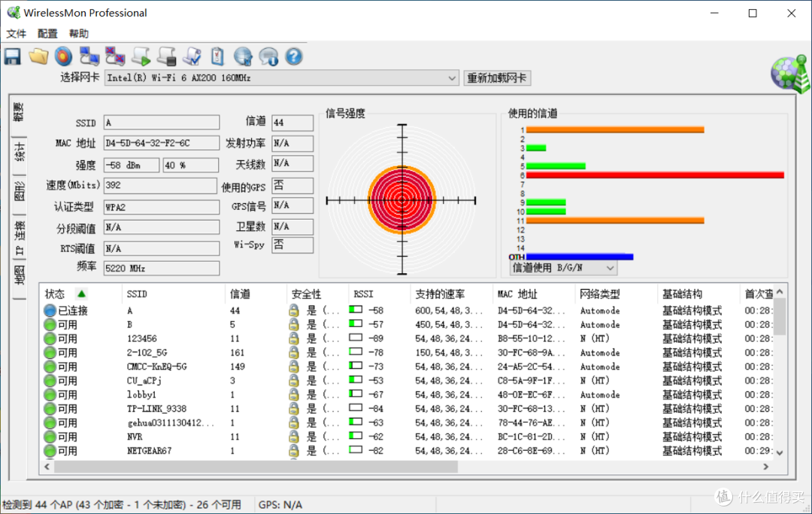Image resolution: width=812 pixels, height=514 pixels.
Task: Open the 文件 menu
Action: click(x=16, y=34)
